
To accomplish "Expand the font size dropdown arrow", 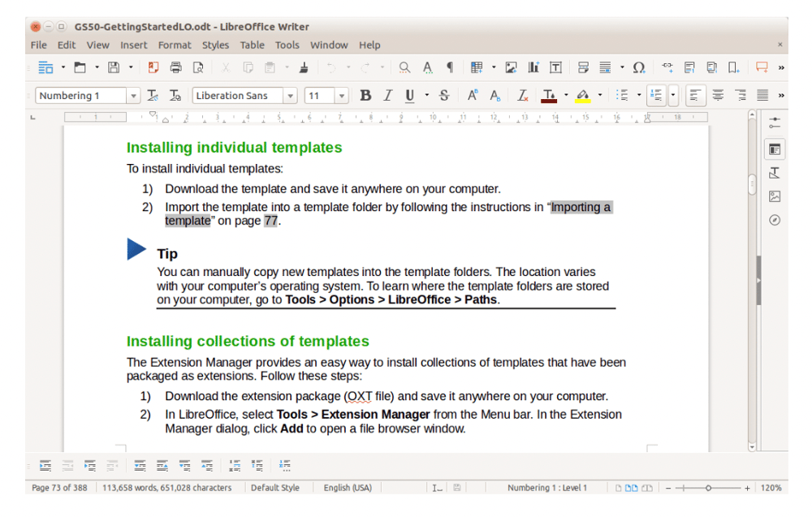I will (x=341, y=96).
